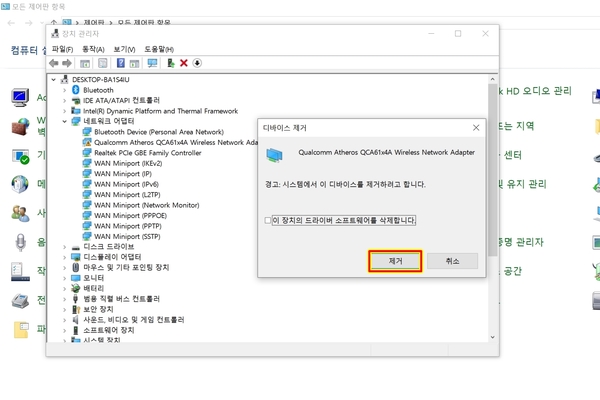This screenshot has height=400, width=600.
Task: Toggle the show/hide console tree toolbar icon
Action: 85,63
